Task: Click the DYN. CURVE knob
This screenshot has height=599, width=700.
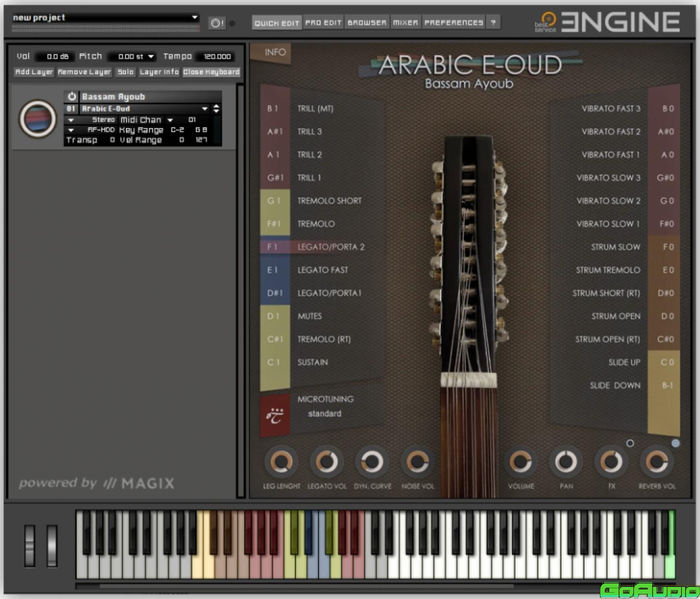Action: pyautogui.click(x=372, y=462)
